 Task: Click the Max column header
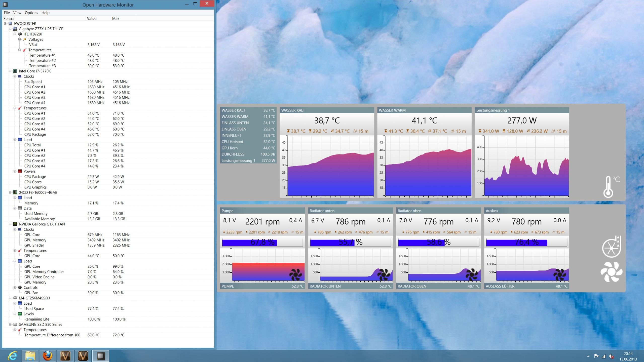coord(116,19)
